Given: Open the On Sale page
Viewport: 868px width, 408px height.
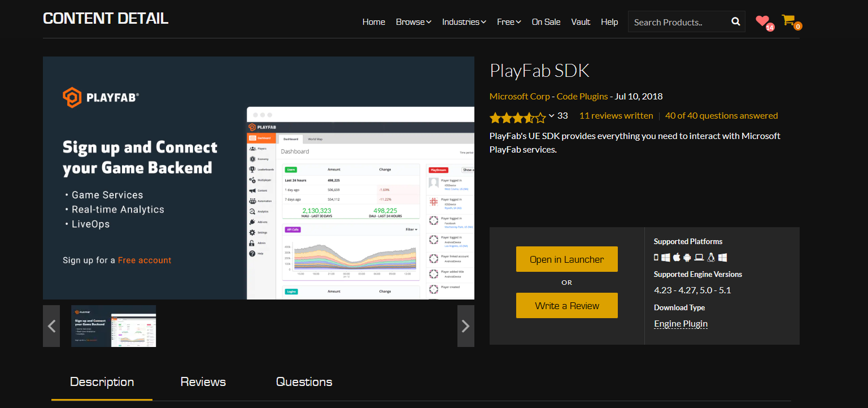Looking at the screenshot, I should (x=546, y=22).
